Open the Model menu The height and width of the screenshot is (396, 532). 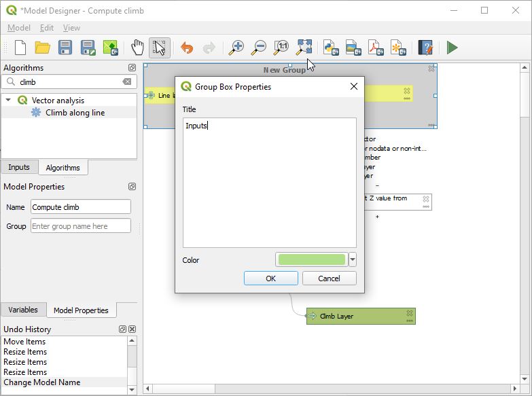(x=19, y=28)
